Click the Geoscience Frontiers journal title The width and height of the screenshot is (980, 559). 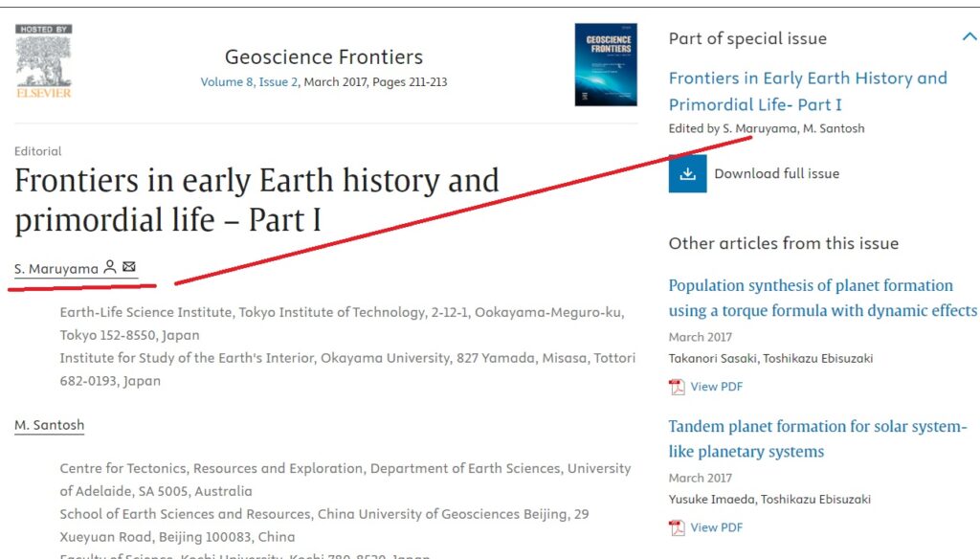[323, 56]
